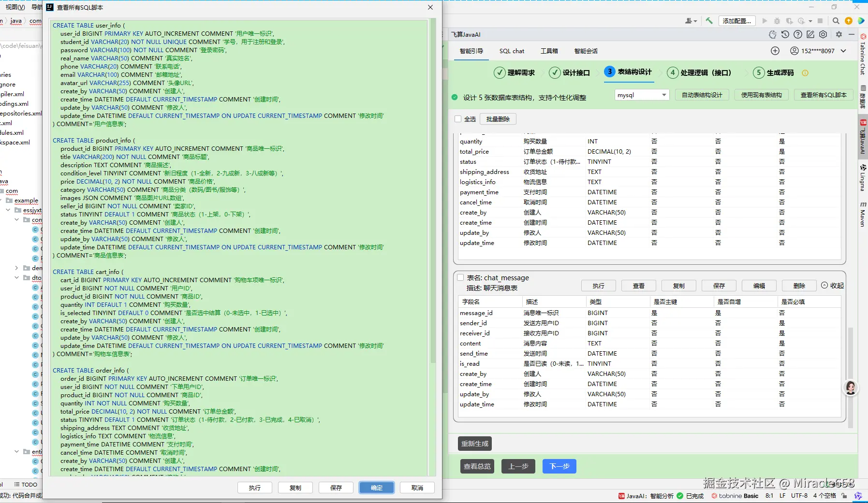Click the user avatar icon beside 152****8097
868x503 pixels.
coord(794,51)
